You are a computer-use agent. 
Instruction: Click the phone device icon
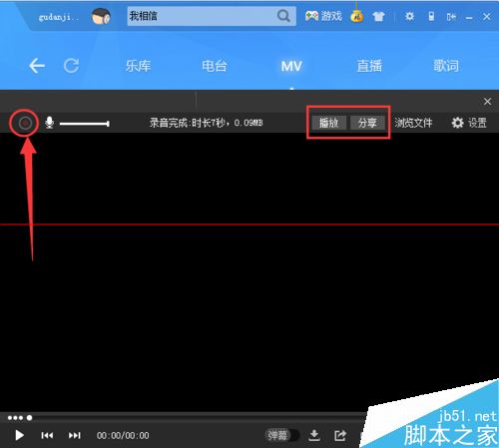click(x=431, y=16)
